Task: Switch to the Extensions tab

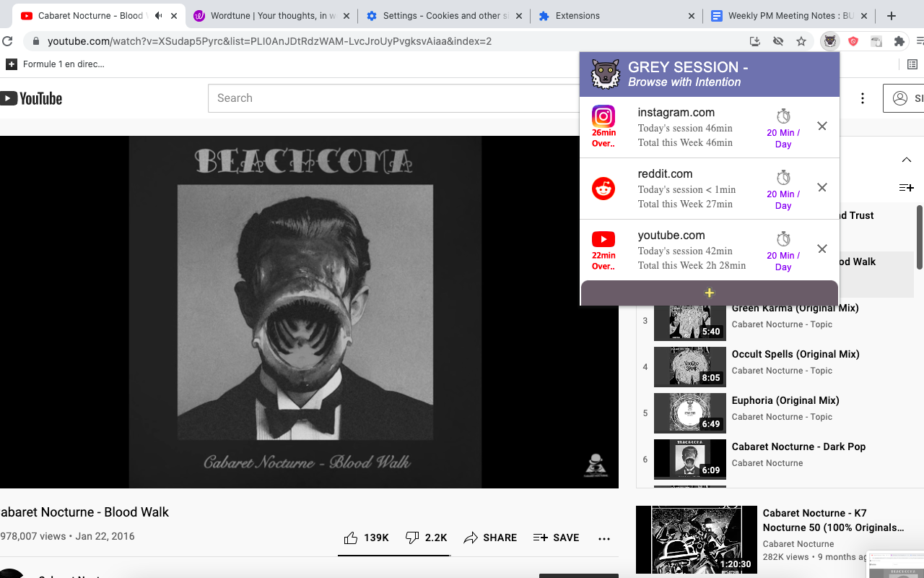Action: point(616,16)
